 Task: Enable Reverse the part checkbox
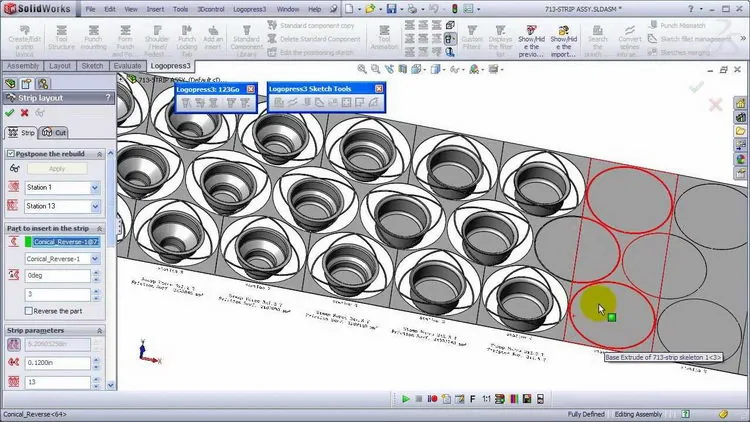(x=28, y=311)
